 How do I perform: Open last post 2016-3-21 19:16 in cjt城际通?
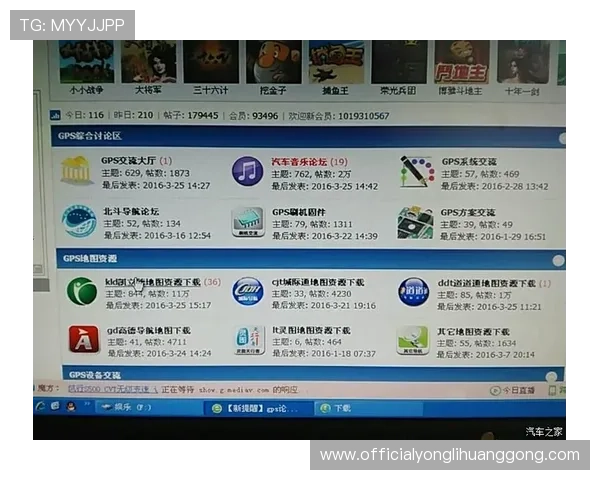point(343,306)
